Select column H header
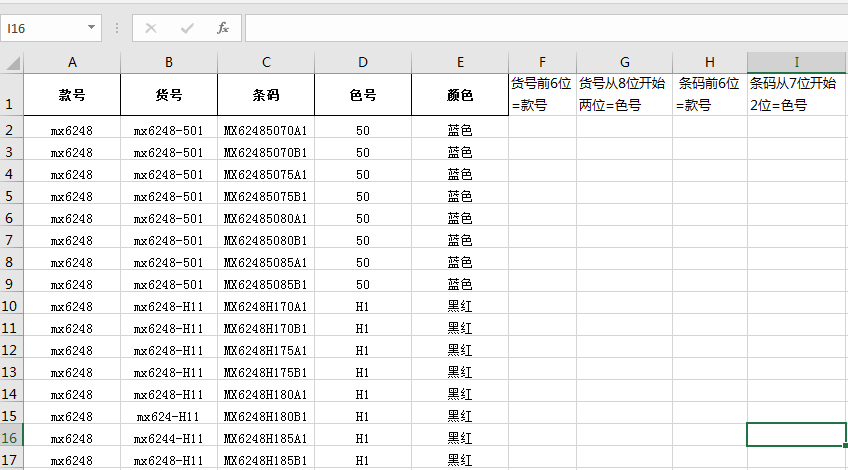Viewport: 848px width, 470px height. 710,63
